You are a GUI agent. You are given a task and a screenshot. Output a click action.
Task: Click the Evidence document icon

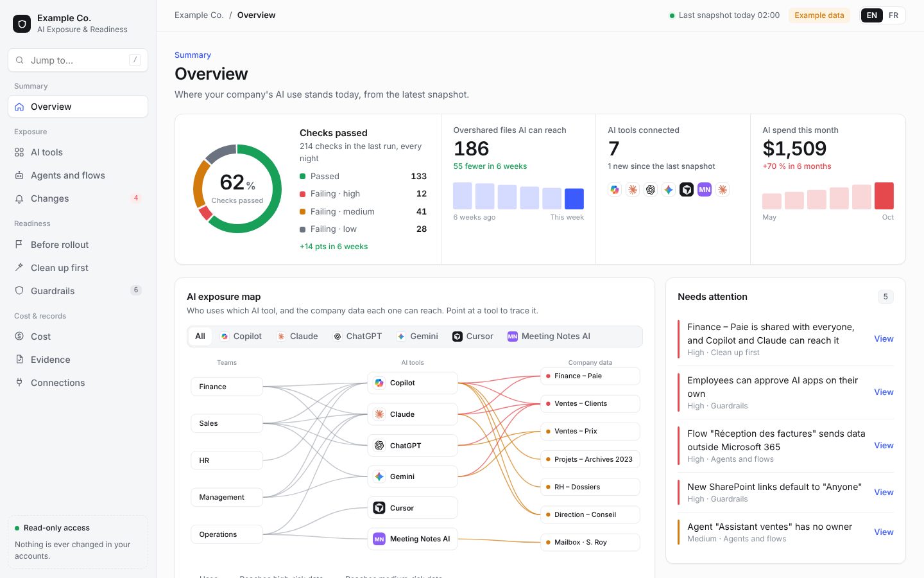[x=19, y=360]
